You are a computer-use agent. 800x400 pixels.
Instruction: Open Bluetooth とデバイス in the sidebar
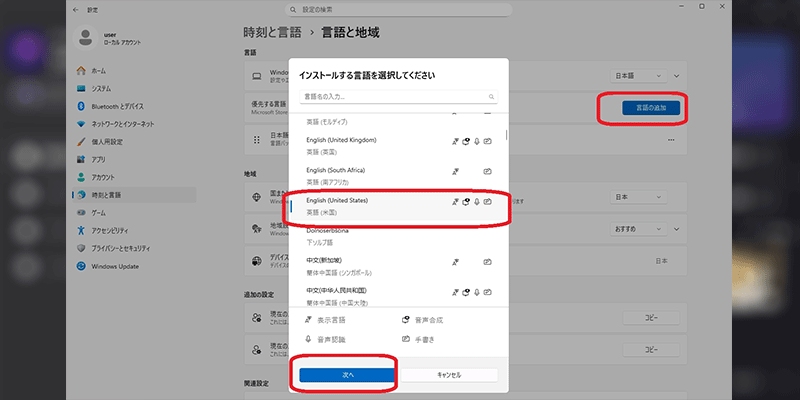tap(135, 107)
